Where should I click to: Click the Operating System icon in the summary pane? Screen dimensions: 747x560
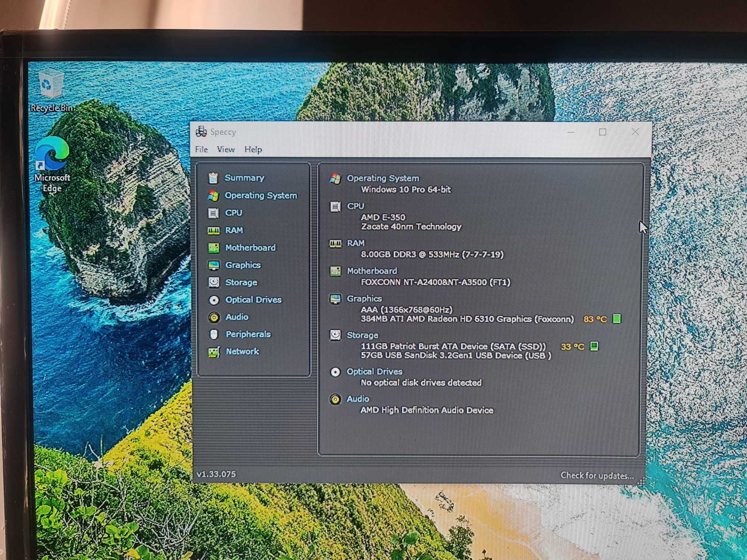tap(335, 178)
